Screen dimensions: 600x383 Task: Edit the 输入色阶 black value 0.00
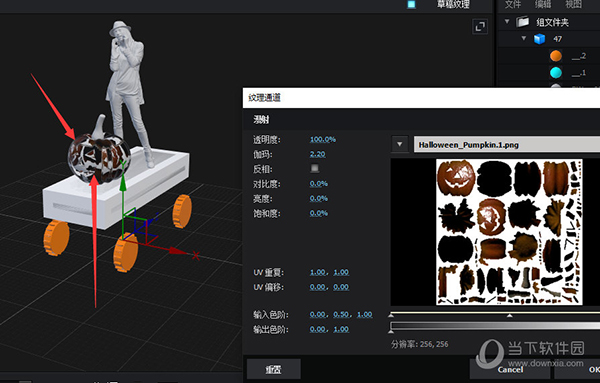pos(318,315)
